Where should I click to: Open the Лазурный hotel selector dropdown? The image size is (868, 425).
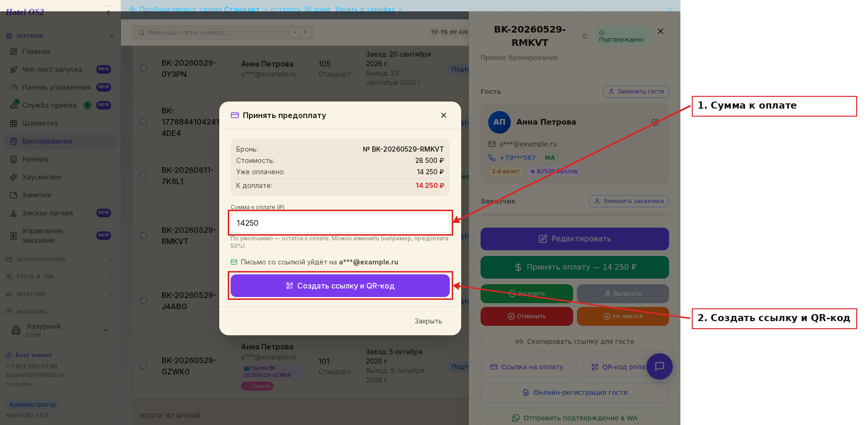(x=60, y=330)
